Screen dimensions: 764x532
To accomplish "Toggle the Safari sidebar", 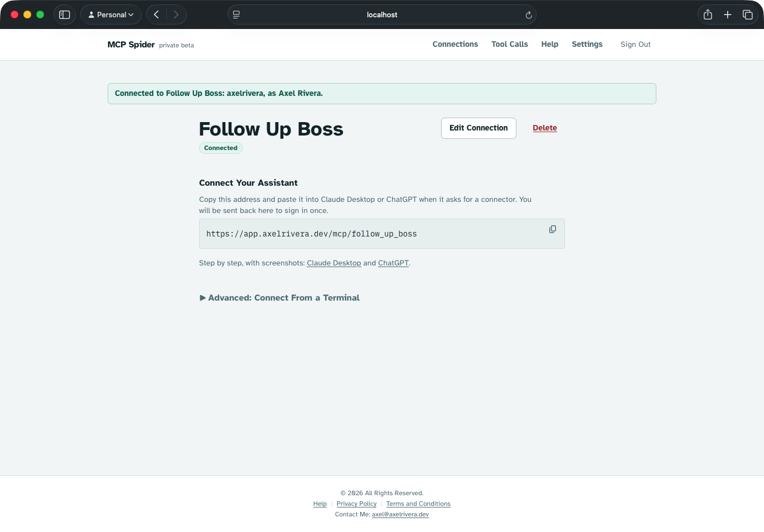I will click(x=65, y=14).
